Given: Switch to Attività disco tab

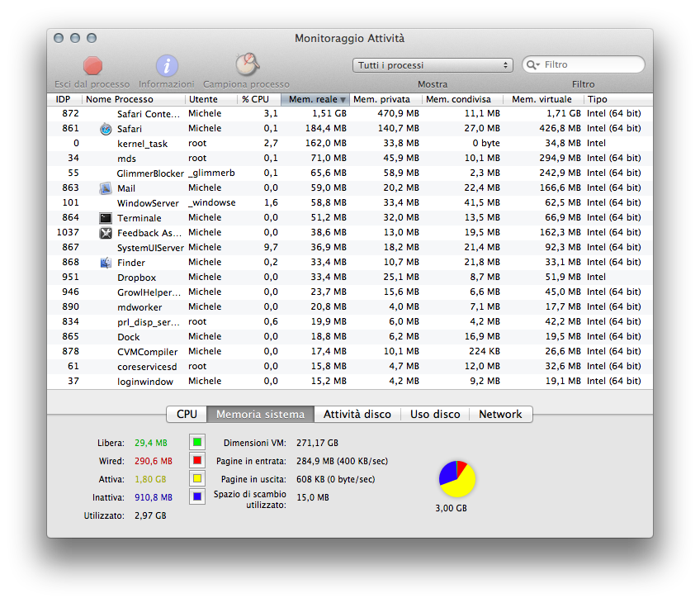Looking at the screenshot, I should (357, 414).
